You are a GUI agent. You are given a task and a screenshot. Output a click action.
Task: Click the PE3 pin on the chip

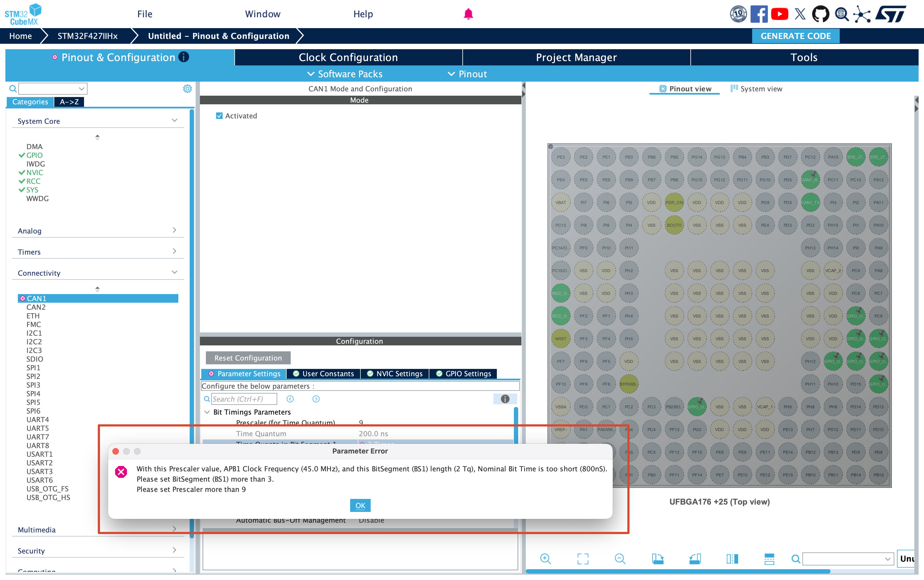[x=561, y=157]
